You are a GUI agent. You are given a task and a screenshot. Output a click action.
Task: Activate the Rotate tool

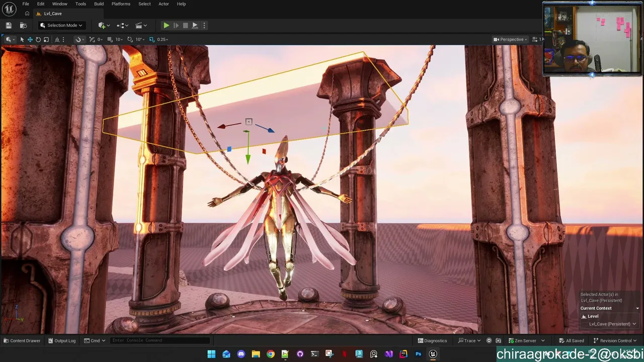[x=38, y=39]
